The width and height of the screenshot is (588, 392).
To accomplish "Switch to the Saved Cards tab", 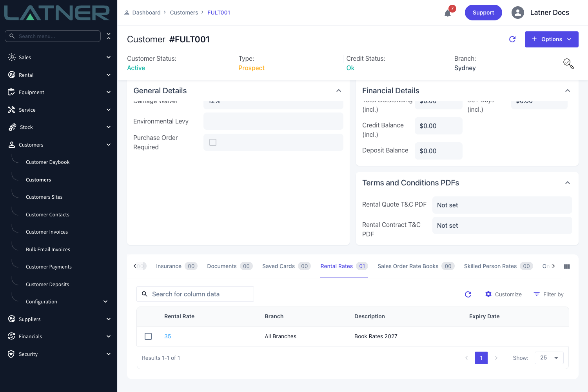I will coord(286,266).
